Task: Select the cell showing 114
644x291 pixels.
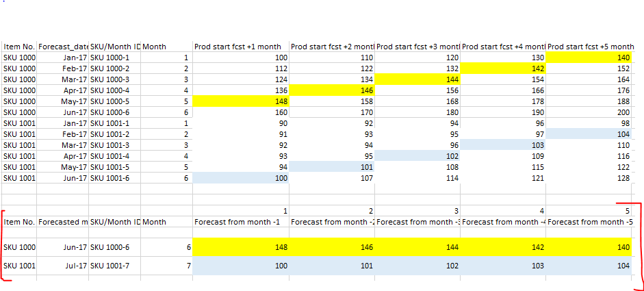Action: pos(417,178)
